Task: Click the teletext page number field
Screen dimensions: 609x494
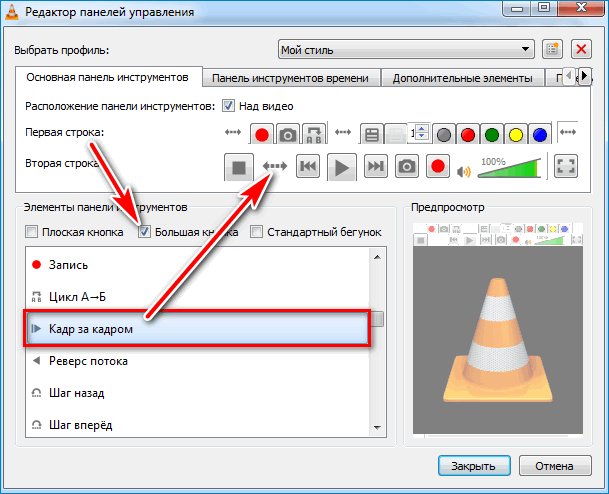Action: pos(412,133)
